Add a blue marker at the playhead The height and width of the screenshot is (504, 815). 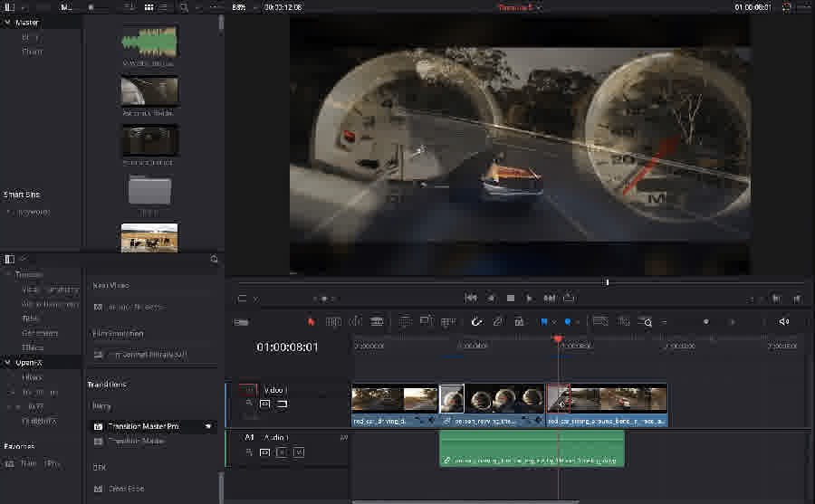tap(568, 322)
